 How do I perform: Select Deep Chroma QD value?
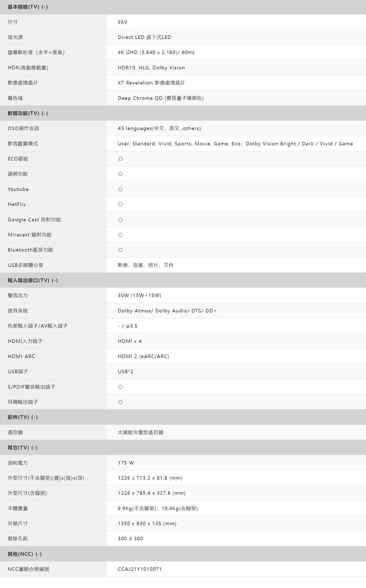[161, 98]
